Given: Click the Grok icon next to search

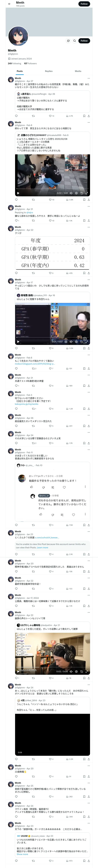Looking at the screenshot, I should click(x=68, y=41).
